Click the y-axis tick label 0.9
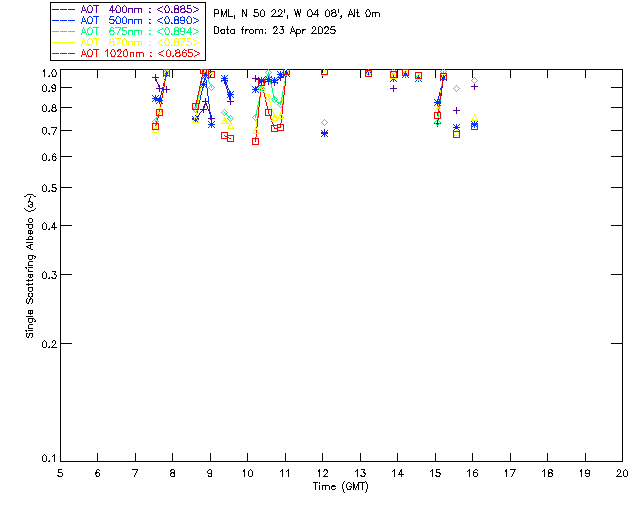This screenshot has width=640, height=512. click(x=49, y=88)
